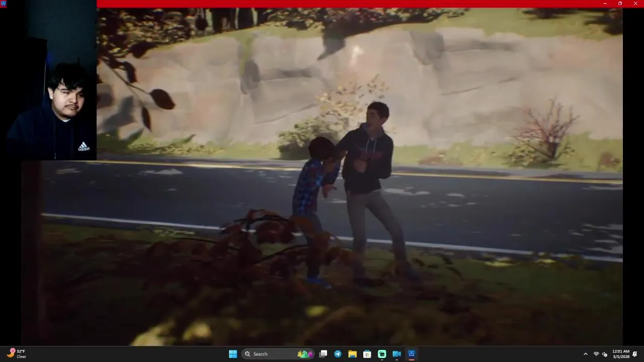The height and width of the screenshot is (362, 644).
Task: Open the 12:01 AM clock and calendar
Action: click(621, 354)
